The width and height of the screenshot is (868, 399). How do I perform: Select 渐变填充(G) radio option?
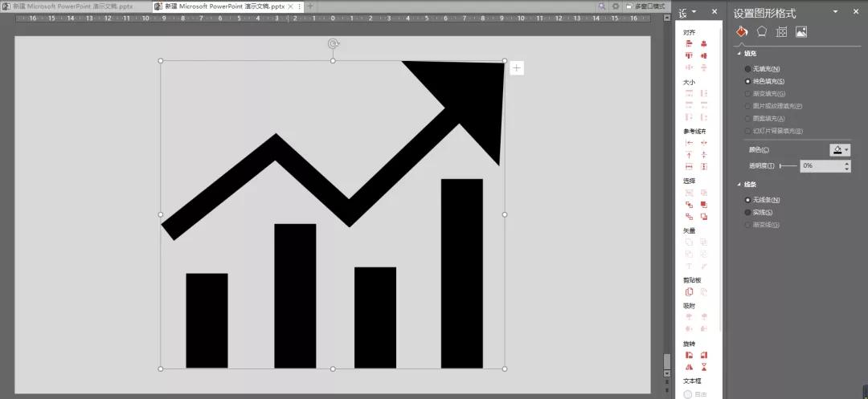765,94
